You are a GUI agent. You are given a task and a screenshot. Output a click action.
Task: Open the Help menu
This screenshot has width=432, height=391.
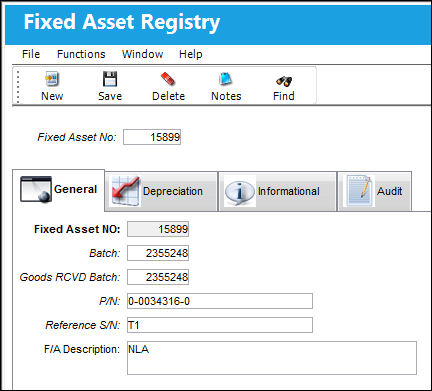pyautogui.click(x=191, y=54)
